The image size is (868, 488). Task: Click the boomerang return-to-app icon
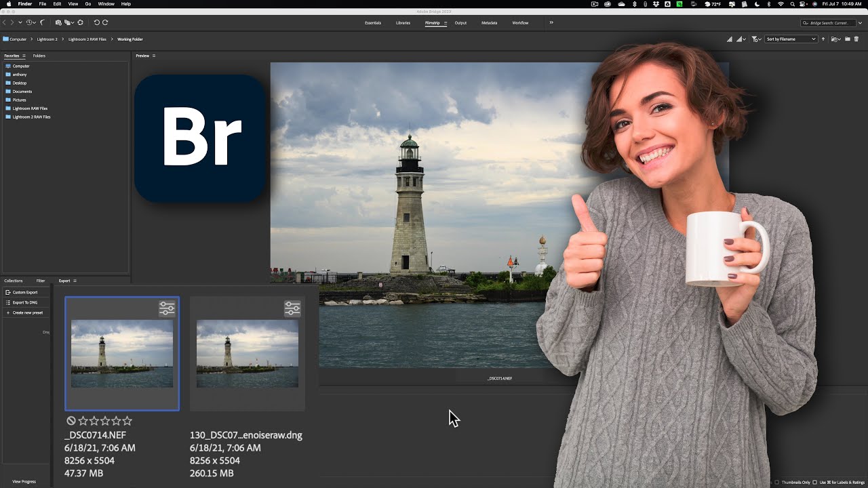(43, 22)
